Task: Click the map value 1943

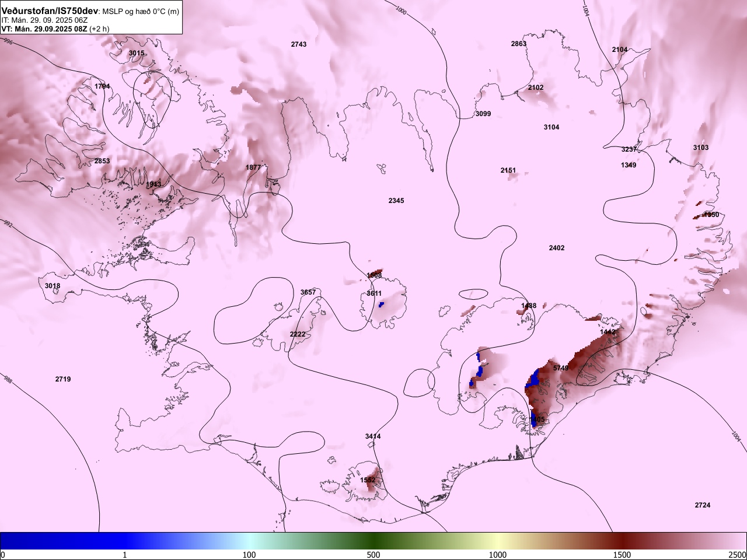Action: [153, 184]
